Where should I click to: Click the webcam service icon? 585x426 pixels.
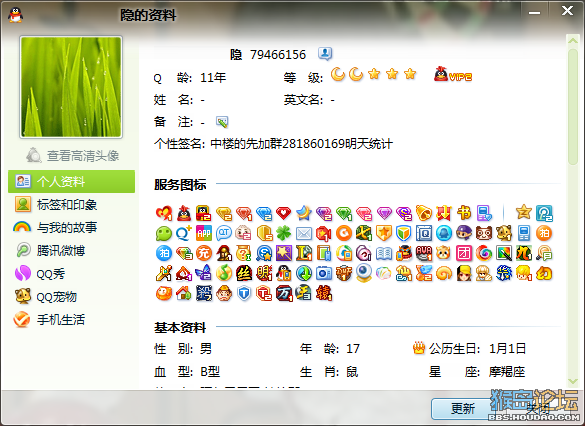point(364,273)
